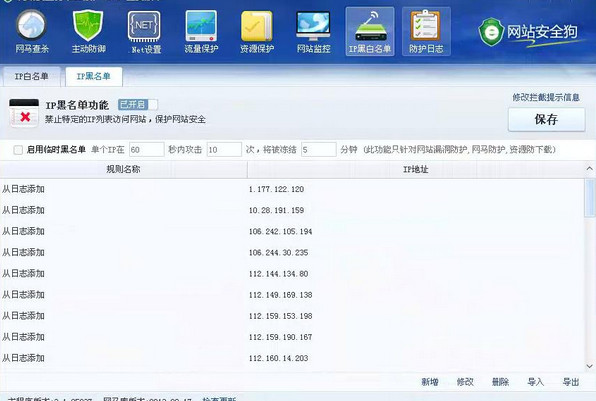Screen dimensions: 596x401
Task: Click the IP blacklist calendar X icon
Action: point(24,113)
